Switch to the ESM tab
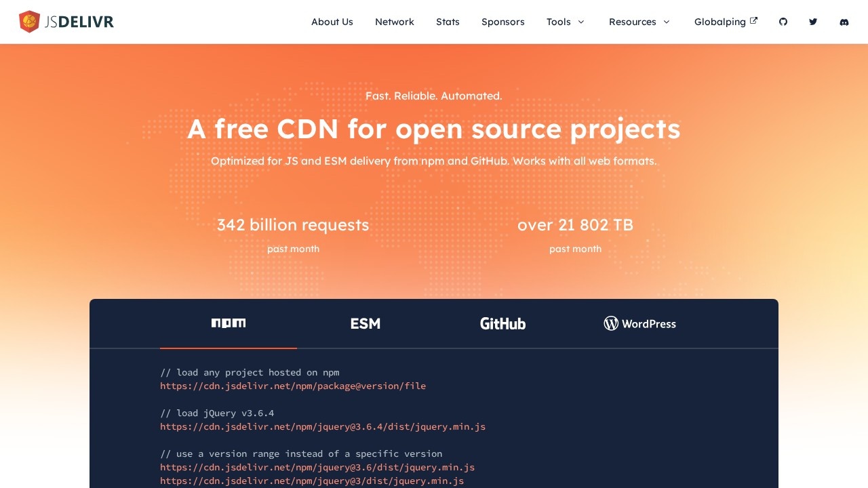Viewport: 868px width, 488px height. click(366, 323)
